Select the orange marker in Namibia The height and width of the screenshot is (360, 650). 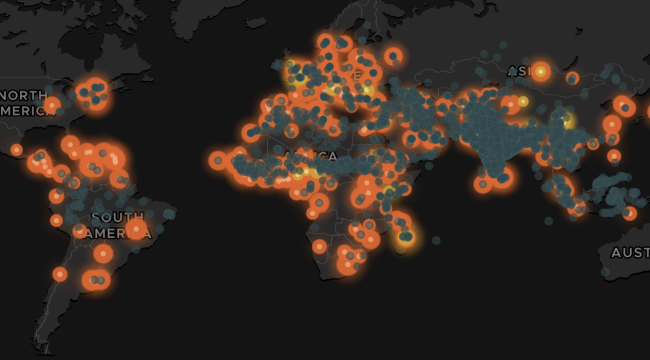click(x=319, y=247)
